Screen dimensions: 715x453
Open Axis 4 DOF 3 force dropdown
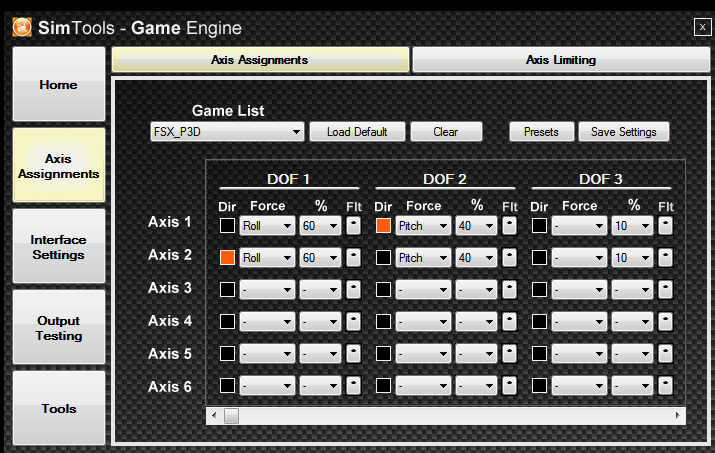(x=579, y=322)
